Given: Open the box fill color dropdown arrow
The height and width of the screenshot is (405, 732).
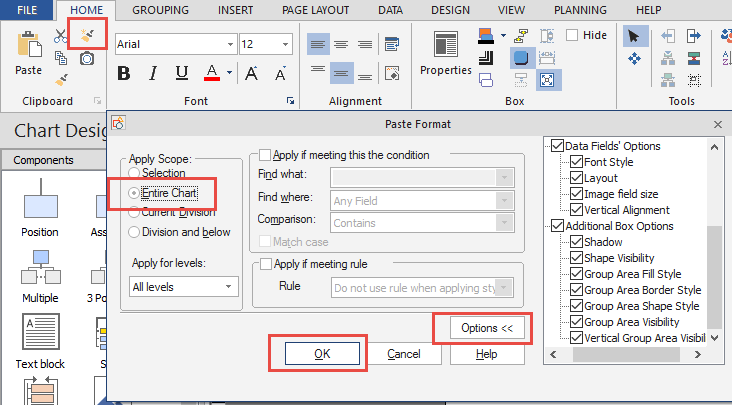Looking at the screenshot, I should (503, 35).
